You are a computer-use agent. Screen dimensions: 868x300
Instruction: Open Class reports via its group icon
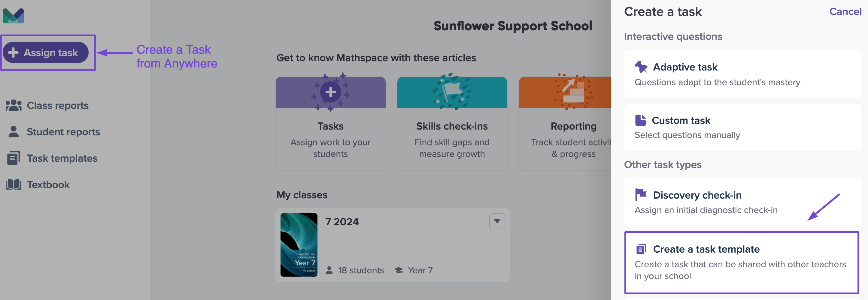point(14,105)
